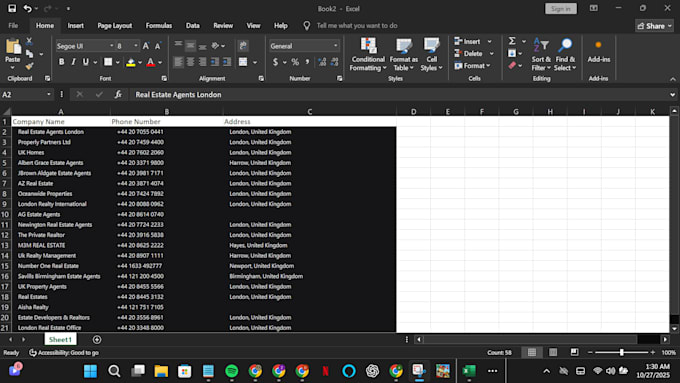Switch to Page Layout view in status bar
Viewport: 680px width, 383px height.
tap(553, 352)
